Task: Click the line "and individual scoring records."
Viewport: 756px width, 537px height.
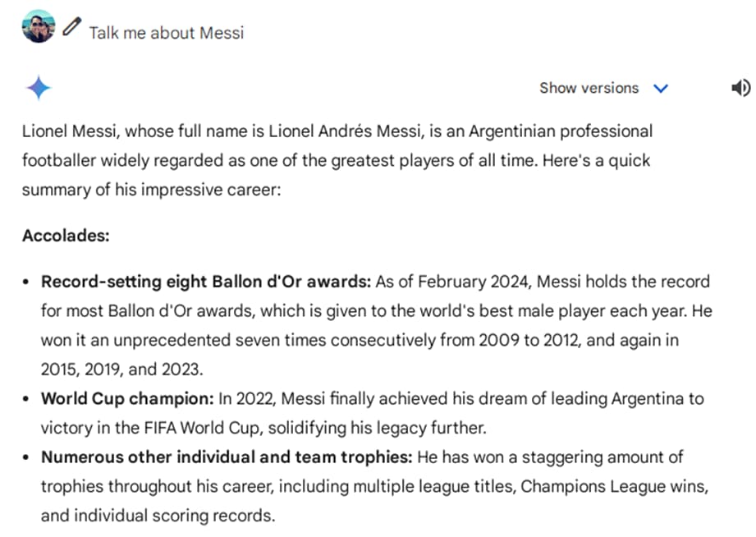Action: pyautogui.click(x=158, y=516)
